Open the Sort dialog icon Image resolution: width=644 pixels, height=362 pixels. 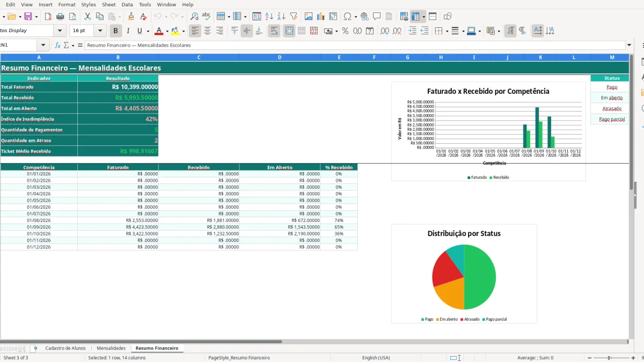click(x=257, y=17)
